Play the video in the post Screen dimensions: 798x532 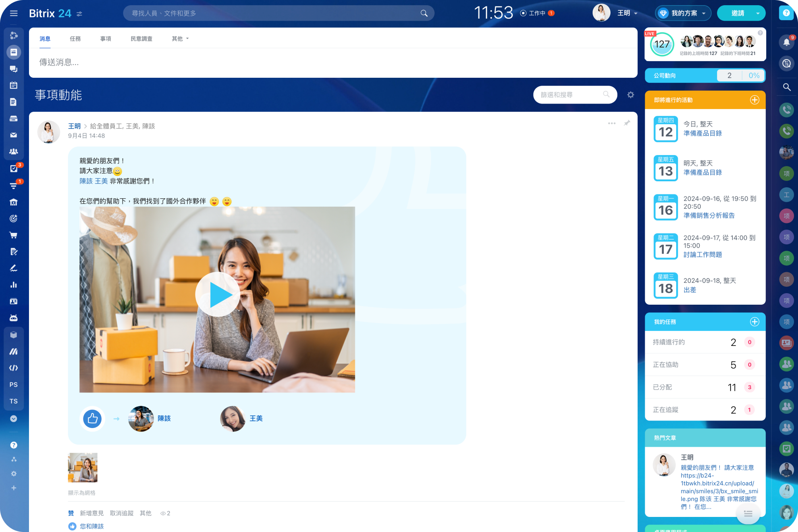tap(217, 295)
